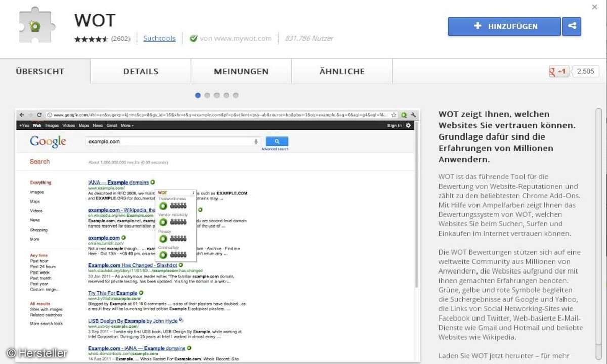This screenshot has height=364, width=607.
Task: Click the Advanced search link
Action: [x=275, y=149]
